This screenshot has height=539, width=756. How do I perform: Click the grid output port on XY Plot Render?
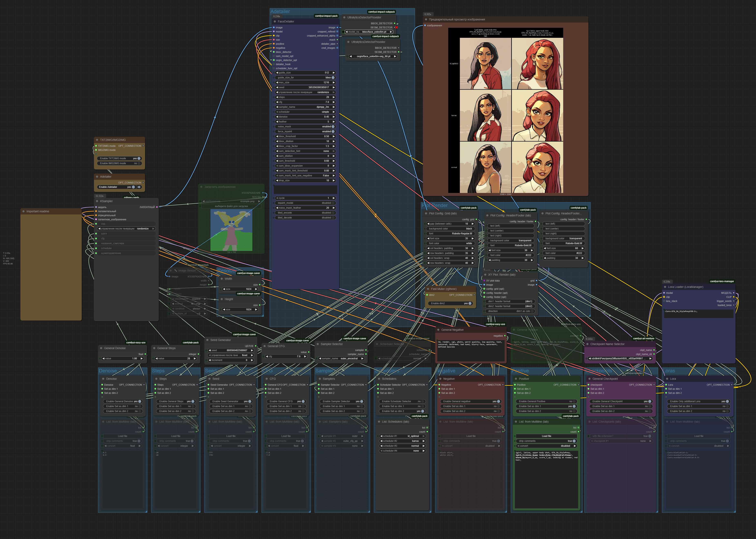(x=536, y=281)
